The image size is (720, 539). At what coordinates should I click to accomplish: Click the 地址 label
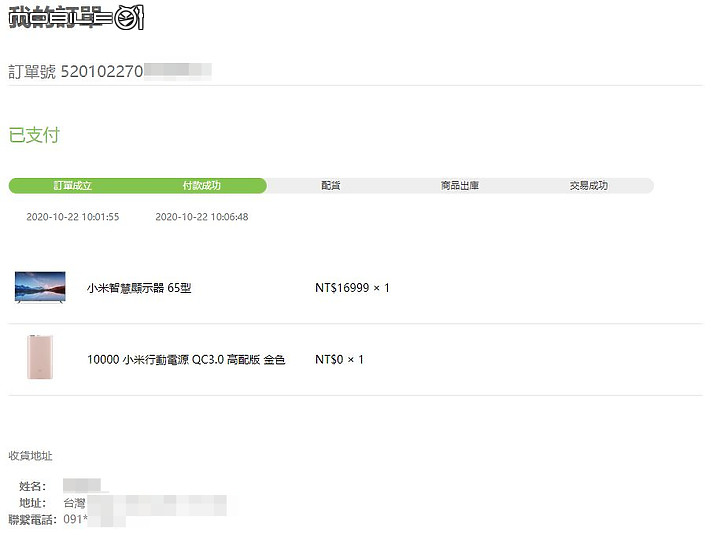pos(32,503)
